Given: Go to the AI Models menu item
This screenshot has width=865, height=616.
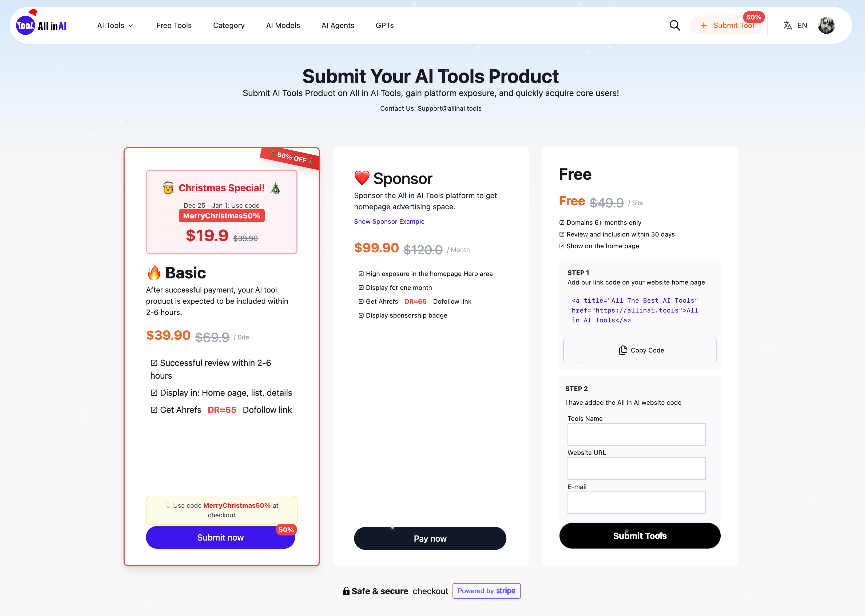Looking at the screenshot, I should (x=283, y=25).
